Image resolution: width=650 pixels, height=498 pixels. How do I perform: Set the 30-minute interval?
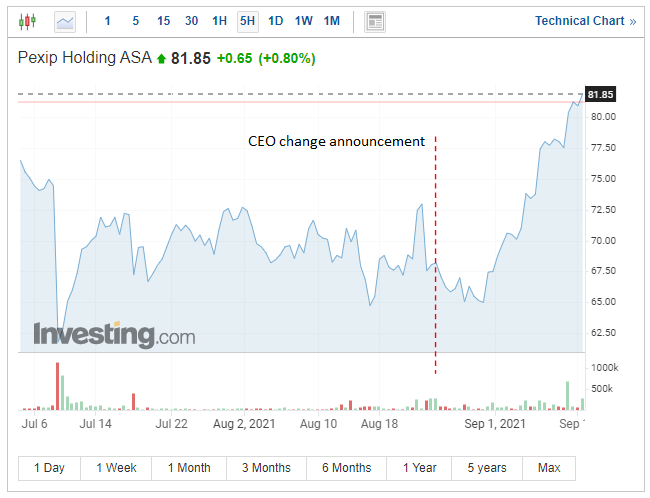(x=191, y=21)
